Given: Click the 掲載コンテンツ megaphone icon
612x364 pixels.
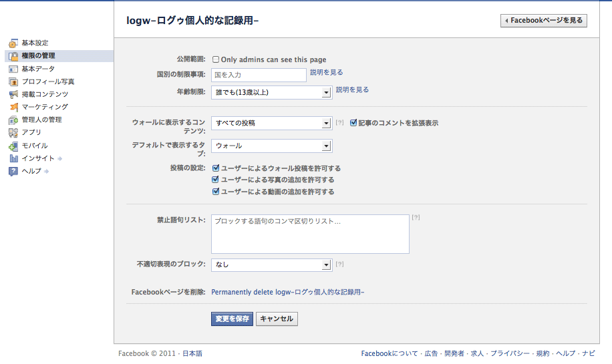Looking at the screenshot, I should (13, 94).
